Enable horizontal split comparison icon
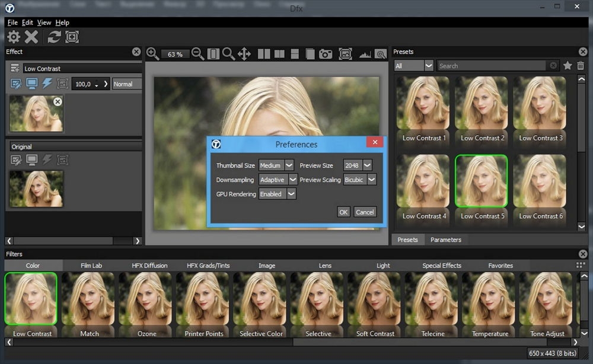This screenshot has width=593, height=364. (x=295, y=54)
